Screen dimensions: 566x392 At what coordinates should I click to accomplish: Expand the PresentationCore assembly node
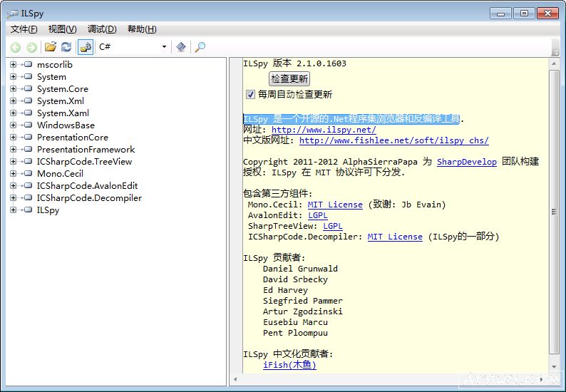tap(14, 137)
